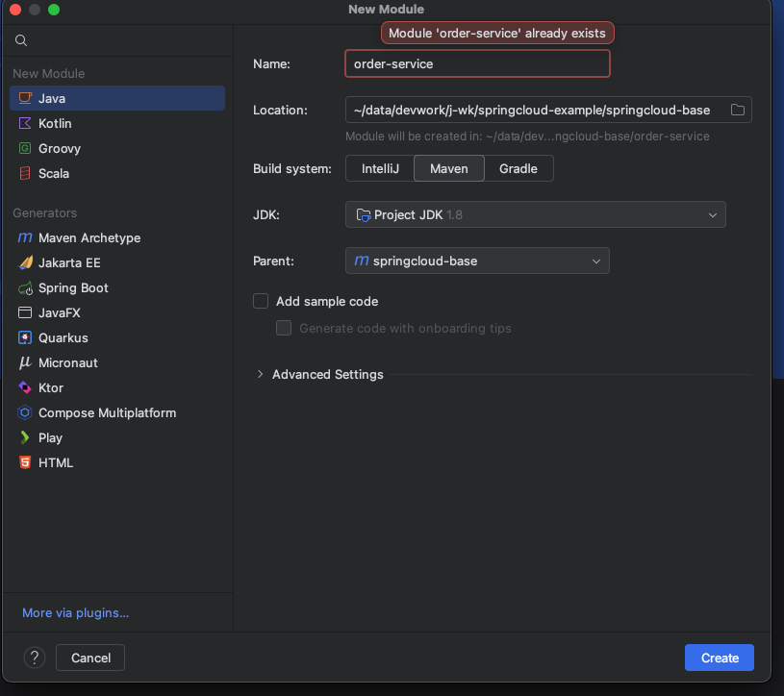Enable the Add sample code checkbox
The height and width of the screenshot is (696, 784).
(x=260, y=301)
